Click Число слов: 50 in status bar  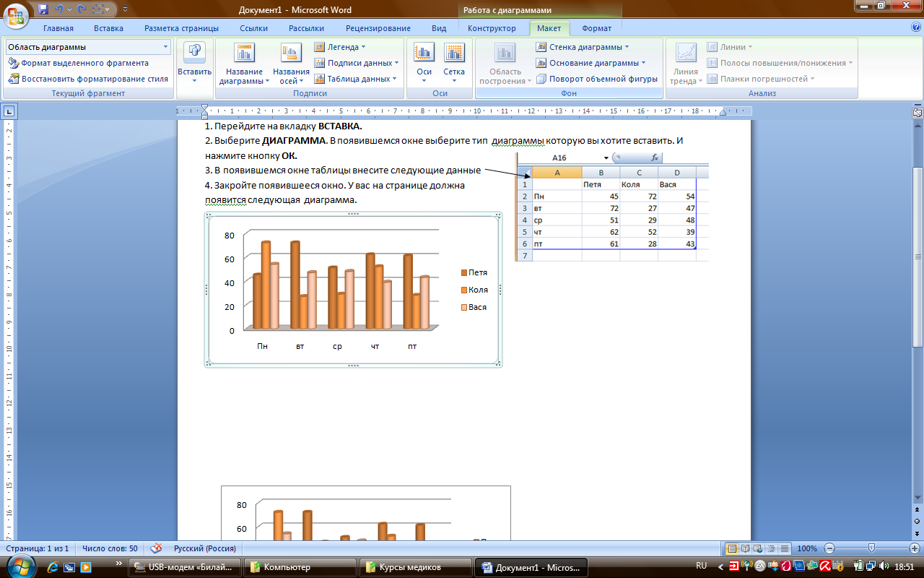pos(110,548)
